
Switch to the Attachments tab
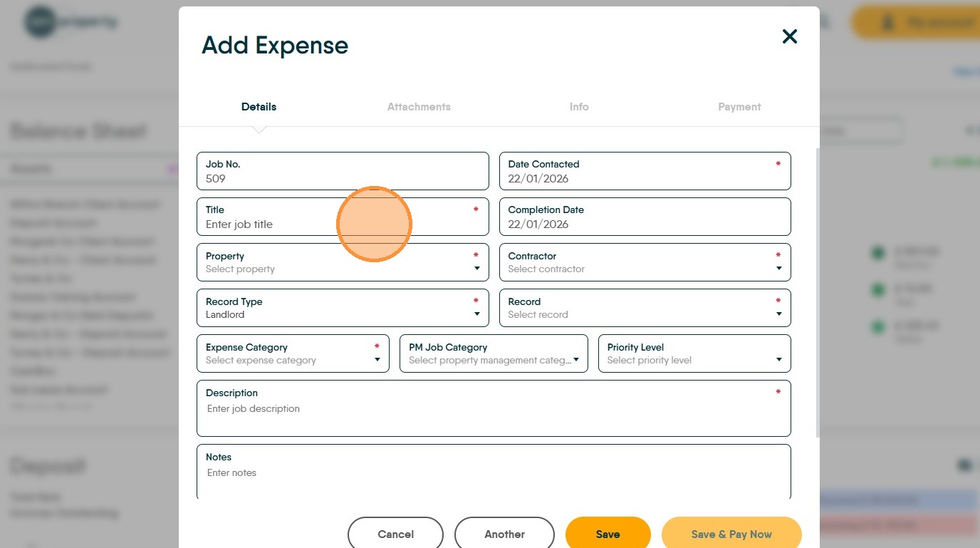coord(419,107)
